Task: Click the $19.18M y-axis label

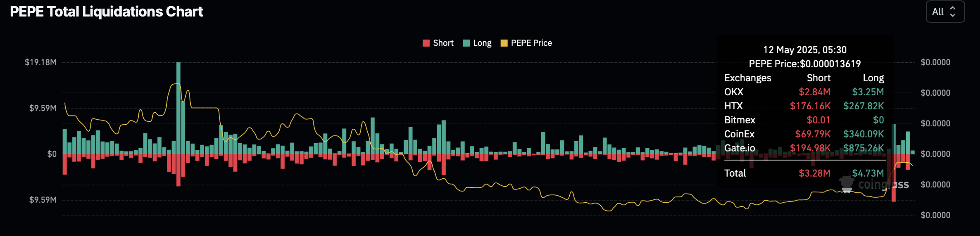Action: (x=40, y=62)
